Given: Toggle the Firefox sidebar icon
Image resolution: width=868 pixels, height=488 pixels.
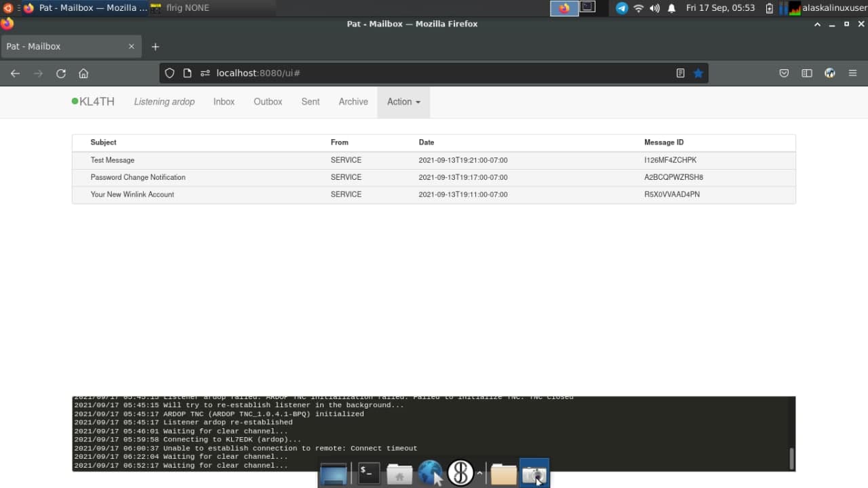Looking at the screenshot, I should click(x=807, y=73).
